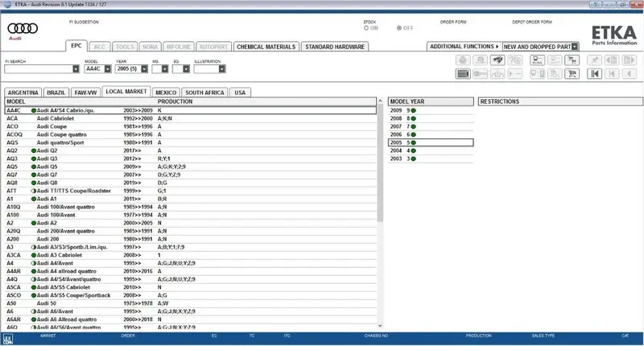The width and height of the screenshot is (644, 346).
Task: Click the greyed previous step icon
Action: [x=612, y=74]
